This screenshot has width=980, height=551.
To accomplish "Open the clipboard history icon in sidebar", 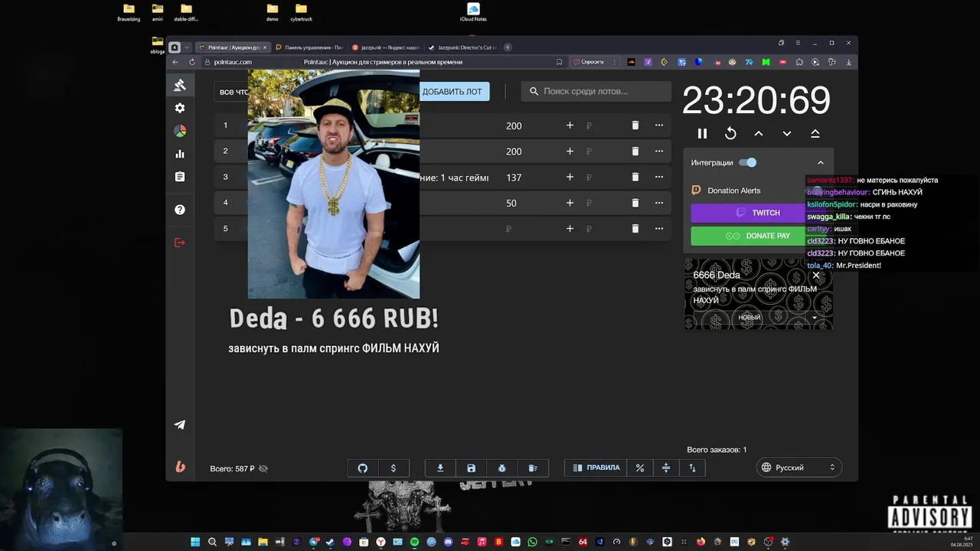I will pyautogui.click(x=180, y=177).
